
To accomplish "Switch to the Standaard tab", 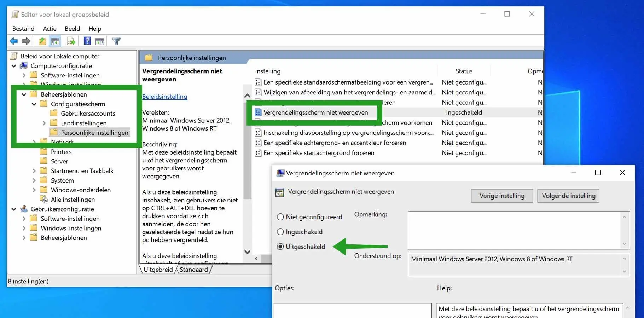I will [194, 270].
